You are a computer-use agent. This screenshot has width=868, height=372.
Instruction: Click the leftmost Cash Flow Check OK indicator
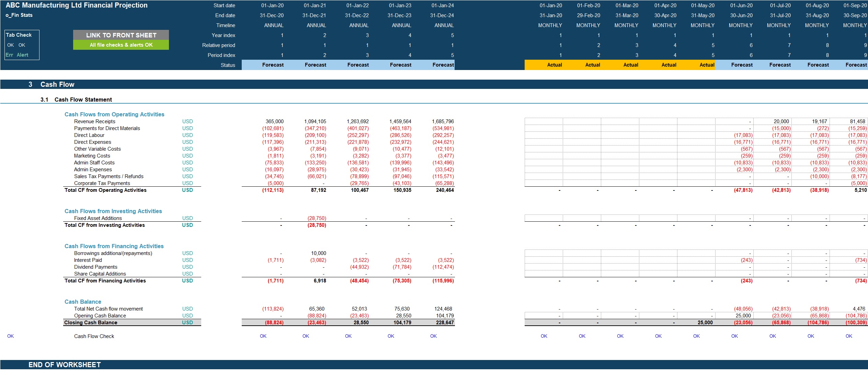tap(11, 336)
